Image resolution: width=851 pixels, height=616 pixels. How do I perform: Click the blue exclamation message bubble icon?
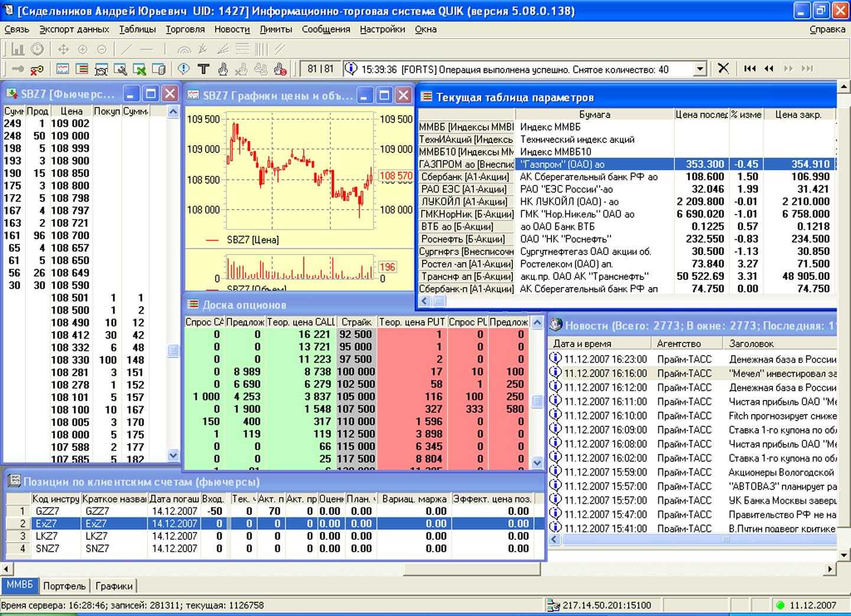pyautogui.click(x=184, y=70)
